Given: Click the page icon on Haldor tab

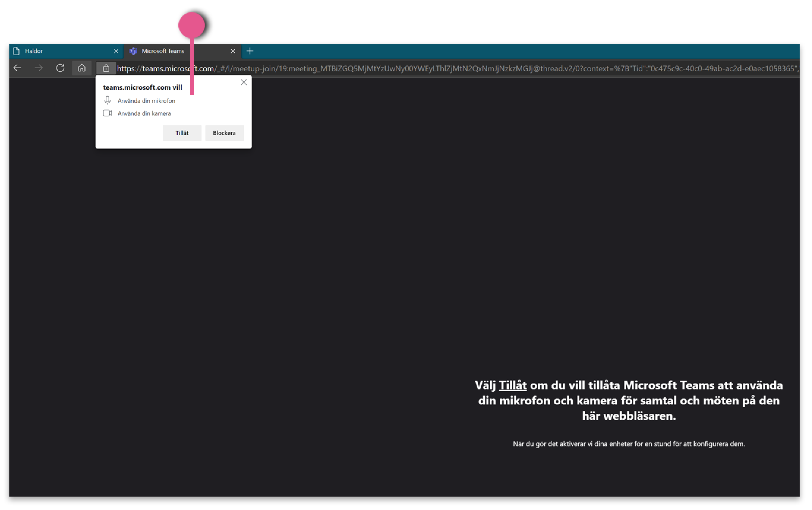Looking at the screenshot, I should tap(16, 51).
